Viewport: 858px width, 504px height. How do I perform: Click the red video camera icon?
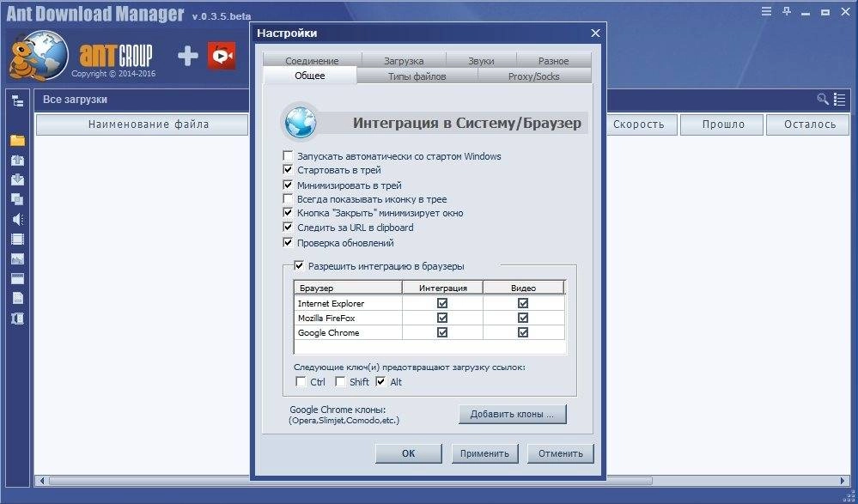point(222,56)
